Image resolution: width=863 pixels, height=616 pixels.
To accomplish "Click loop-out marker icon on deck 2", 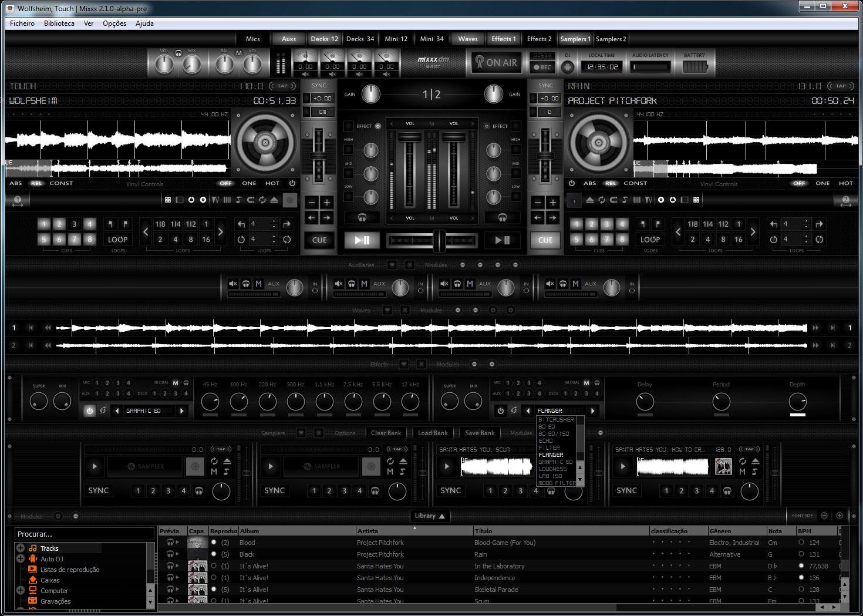I will 658,224.
